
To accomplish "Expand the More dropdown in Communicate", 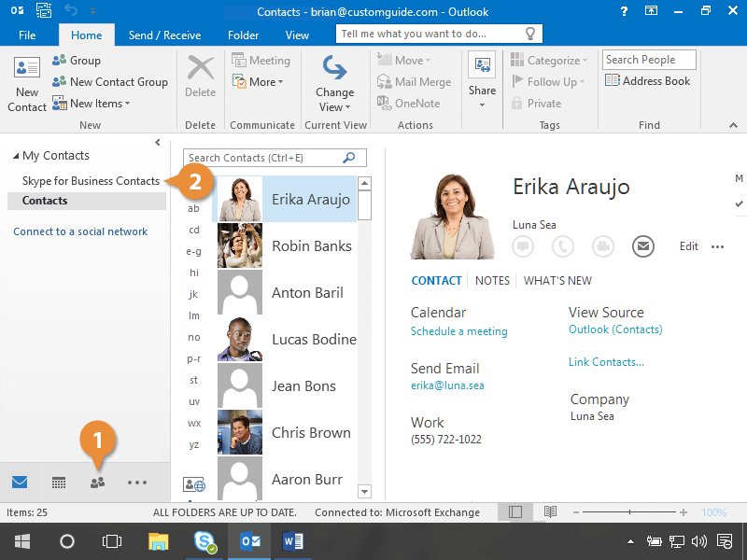I will [x=261, y=82].
